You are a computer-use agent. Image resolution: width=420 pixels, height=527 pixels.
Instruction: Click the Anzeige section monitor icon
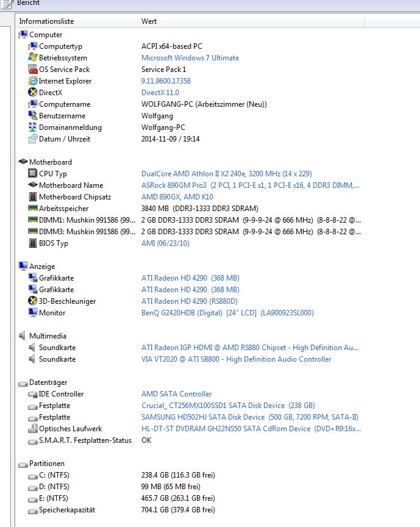(x=23, y=266)
